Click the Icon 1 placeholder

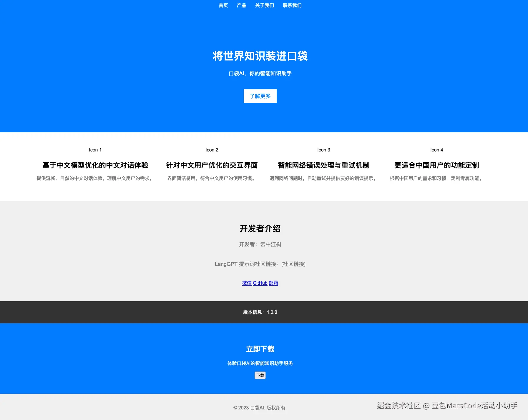[x=95, y=150]
